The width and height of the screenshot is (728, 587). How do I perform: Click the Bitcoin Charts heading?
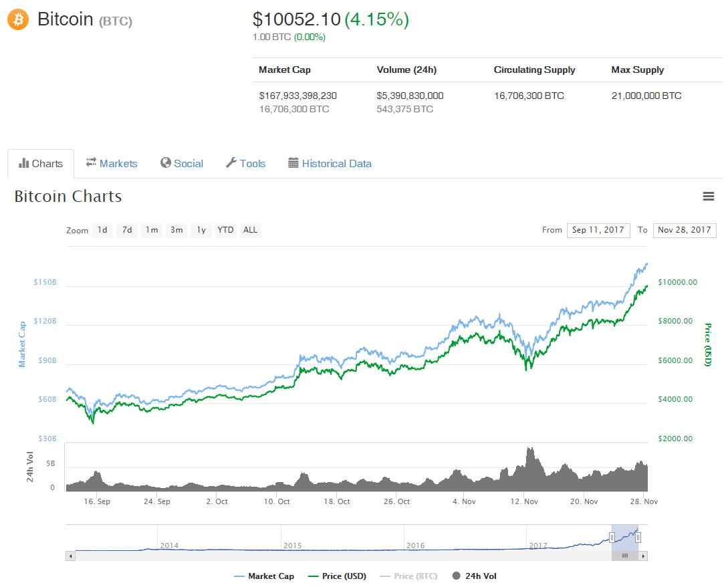tap(68, 197)
